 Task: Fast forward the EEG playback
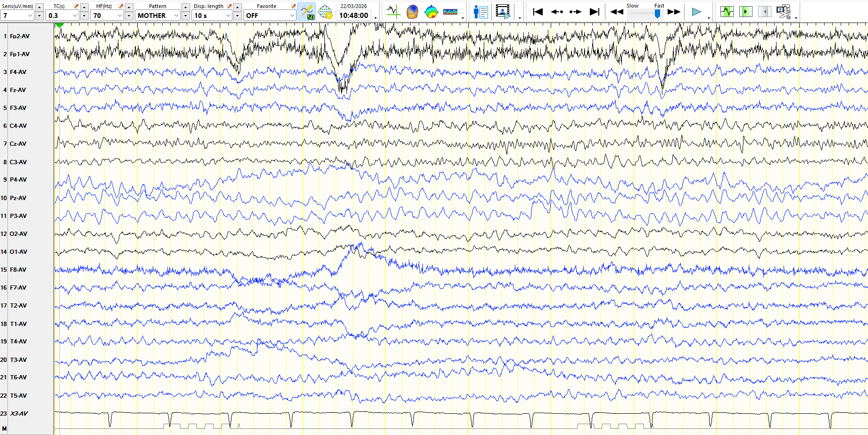click(674, 12)
